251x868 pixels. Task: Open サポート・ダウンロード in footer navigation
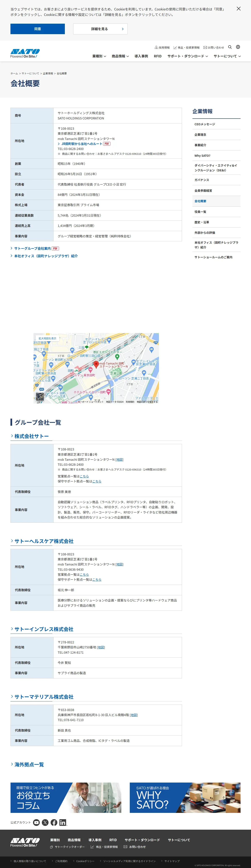coord(142,840)
